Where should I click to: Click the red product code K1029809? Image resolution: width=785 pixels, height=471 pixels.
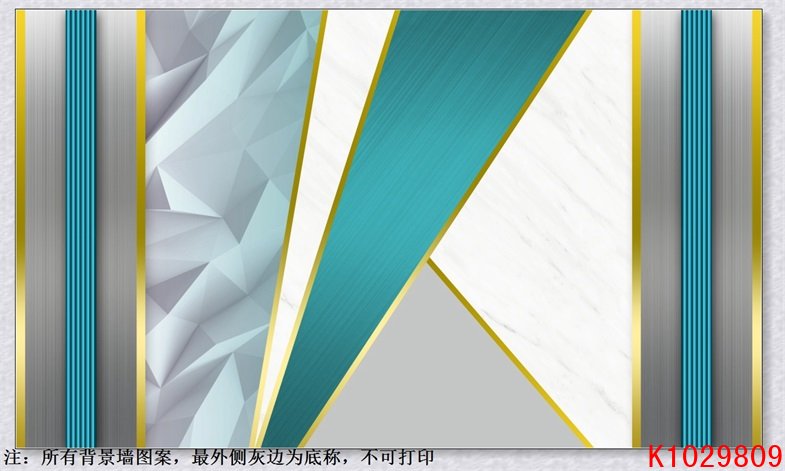click(715, 456)
